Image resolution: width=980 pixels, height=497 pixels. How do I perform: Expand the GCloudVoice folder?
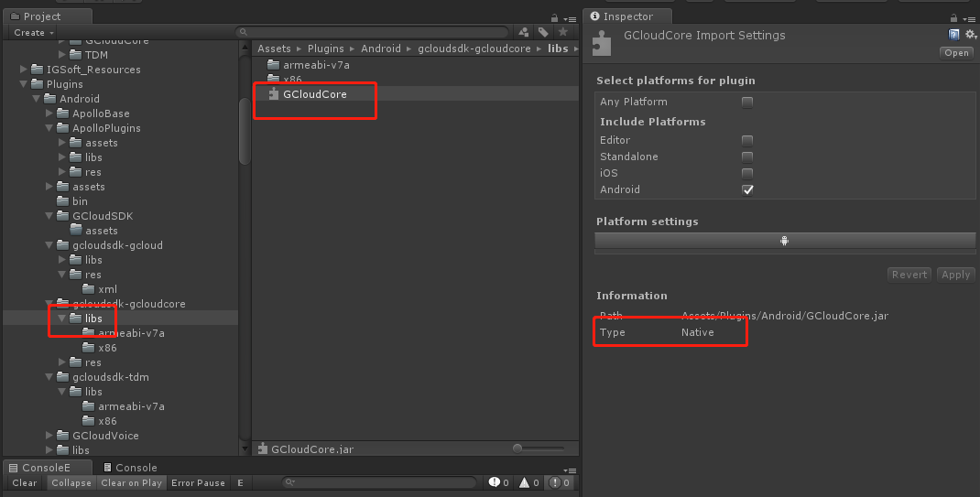(x=49, y=435)
